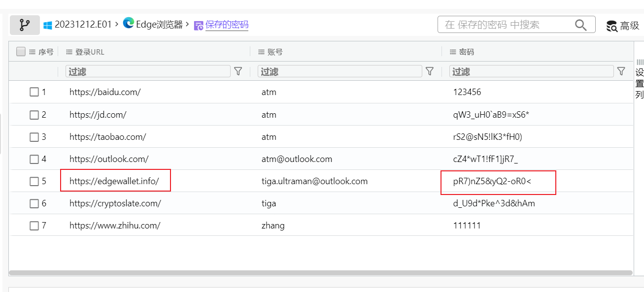Select the account tiga in row 6
The width and height of the screenshot is (644, 292).
click(269, 203)
